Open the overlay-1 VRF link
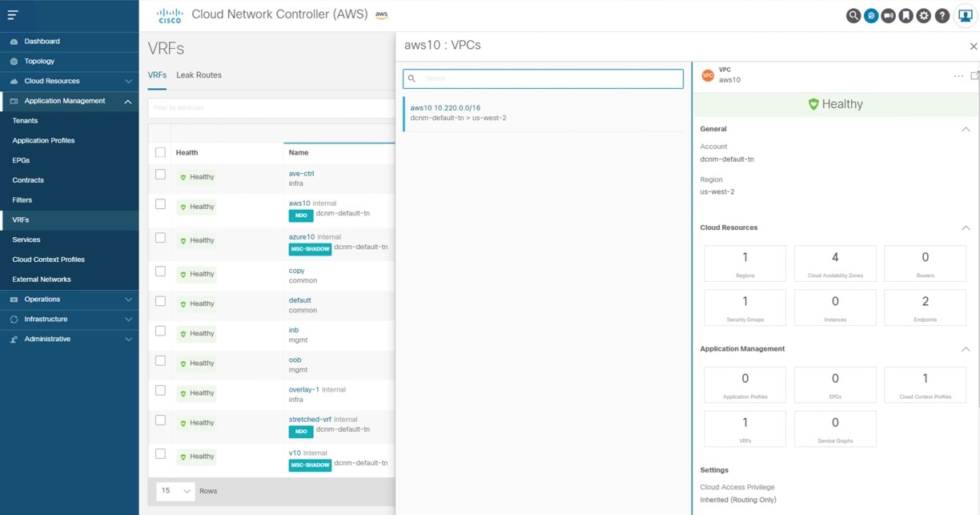The height and width of the screenshot is (515, 980). [304, 390]
